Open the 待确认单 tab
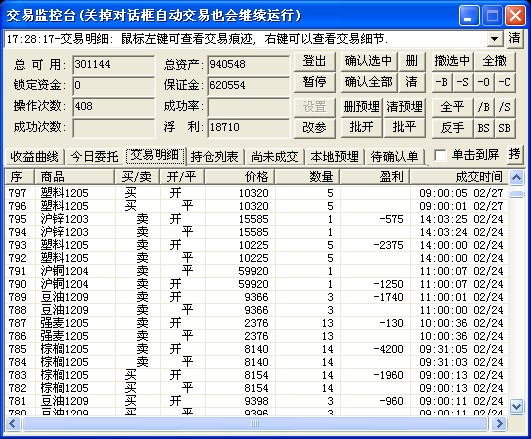Viewport: 531px width, 439px height. 395,157
